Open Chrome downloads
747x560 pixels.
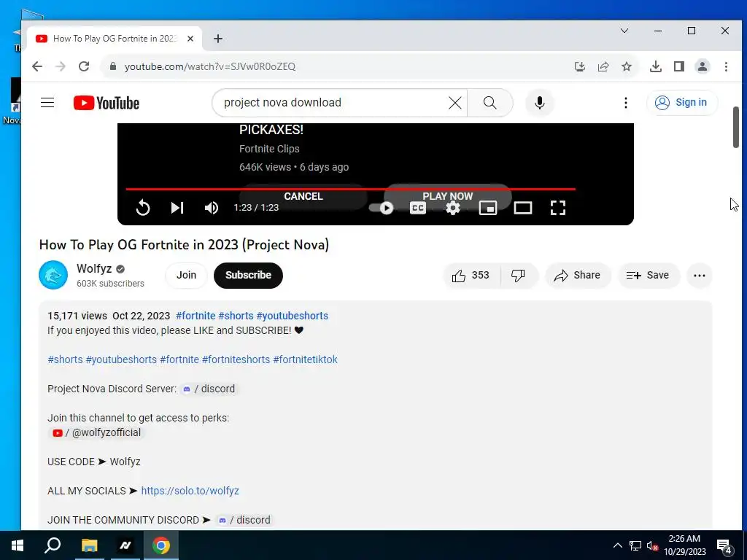(656, 66)
